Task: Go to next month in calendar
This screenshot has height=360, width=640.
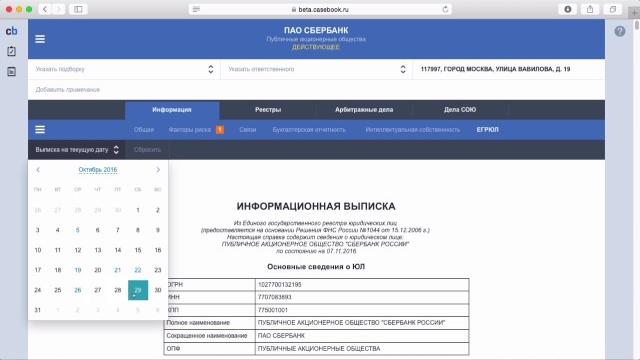Action: click(158, 169)
